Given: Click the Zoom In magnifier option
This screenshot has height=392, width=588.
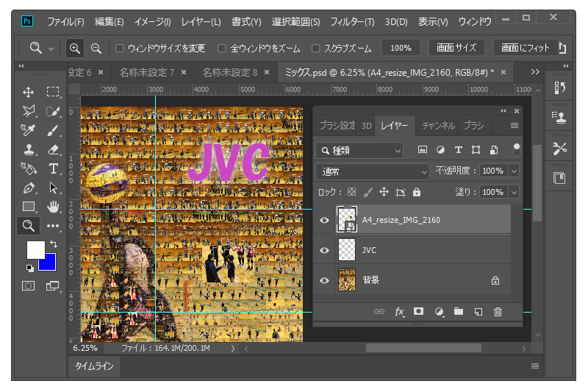Looking at the screenshot, I should coord(75,48).
